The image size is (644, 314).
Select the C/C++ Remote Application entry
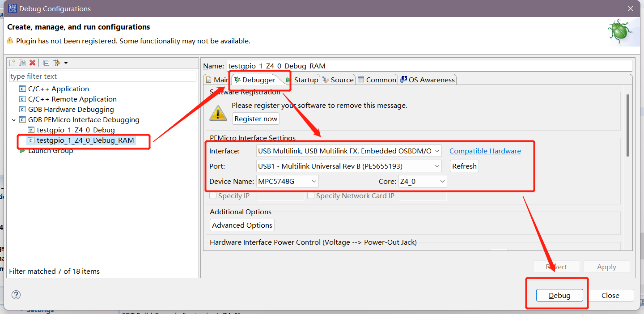click(x=72, y=99)
